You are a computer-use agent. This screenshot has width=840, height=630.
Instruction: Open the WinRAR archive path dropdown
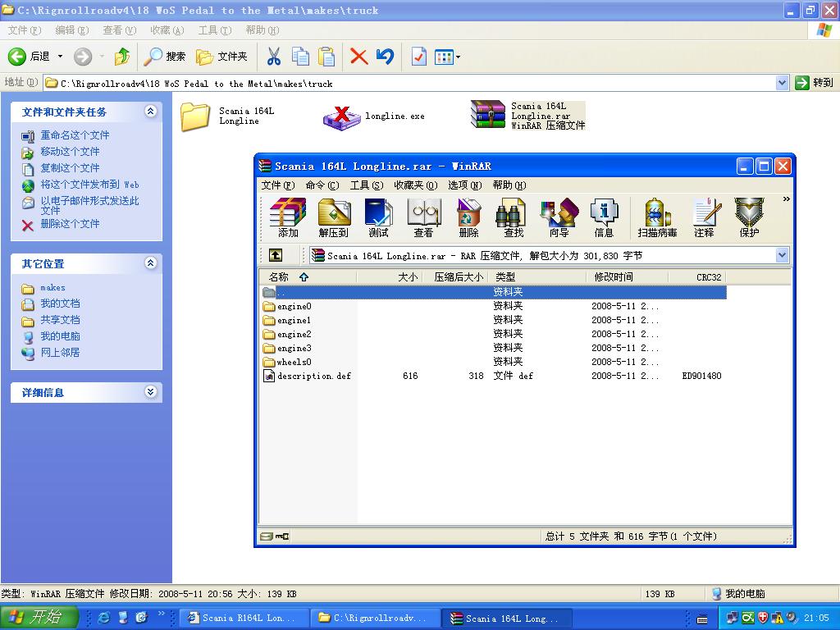[x=782, y=255]
